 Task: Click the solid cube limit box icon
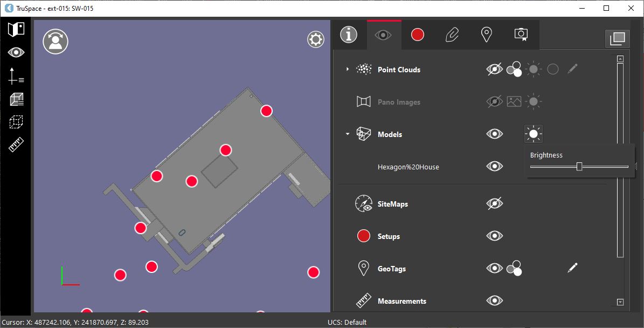[x=16, y=99]
